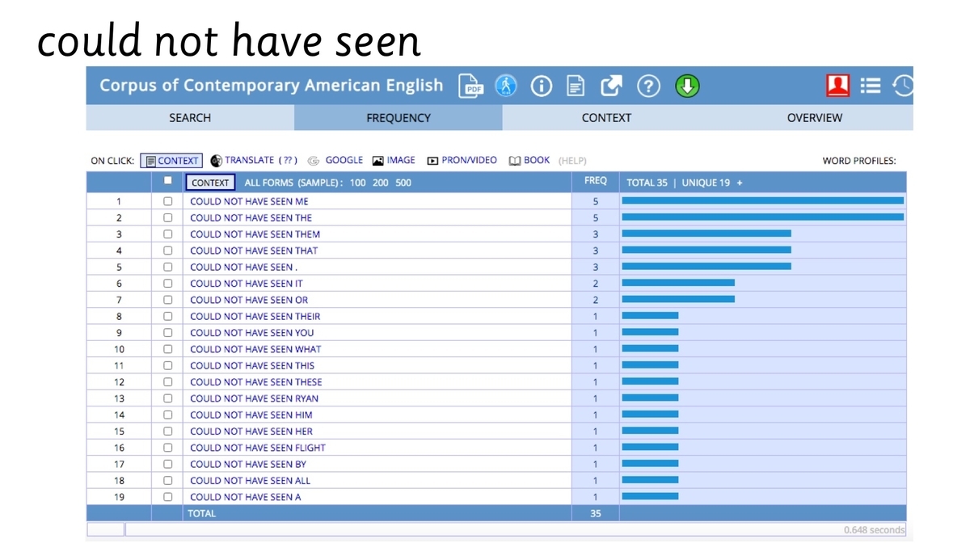Click the green download arrow icon

click(x=687, y=86)
